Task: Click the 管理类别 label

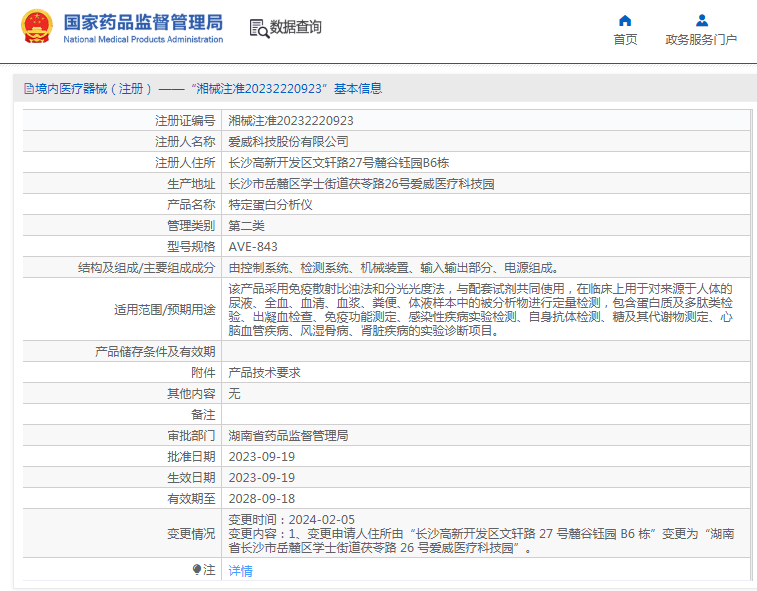Action: (191, 226)
